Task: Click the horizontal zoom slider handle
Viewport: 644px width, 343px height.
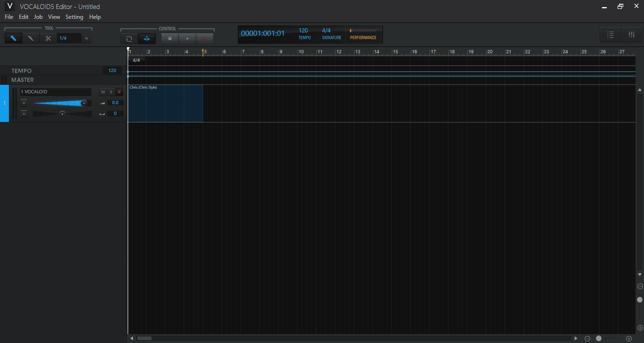Action: 599,338
